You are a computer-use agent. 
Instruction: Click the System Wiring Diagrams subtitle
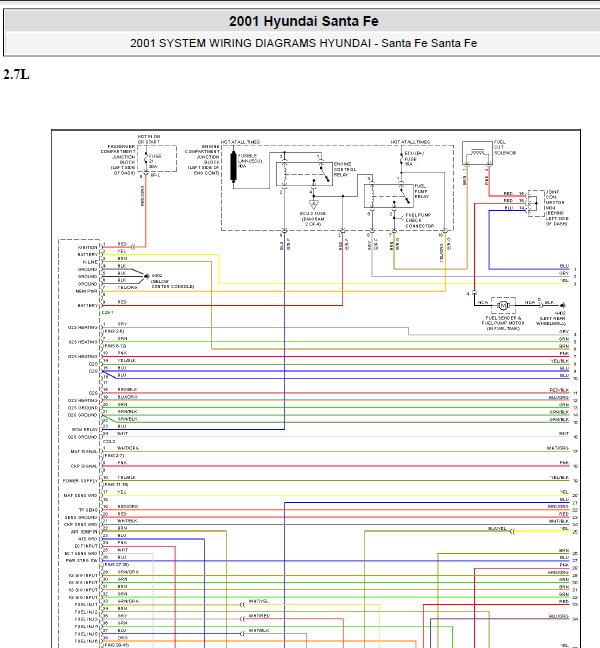point(304,43)
